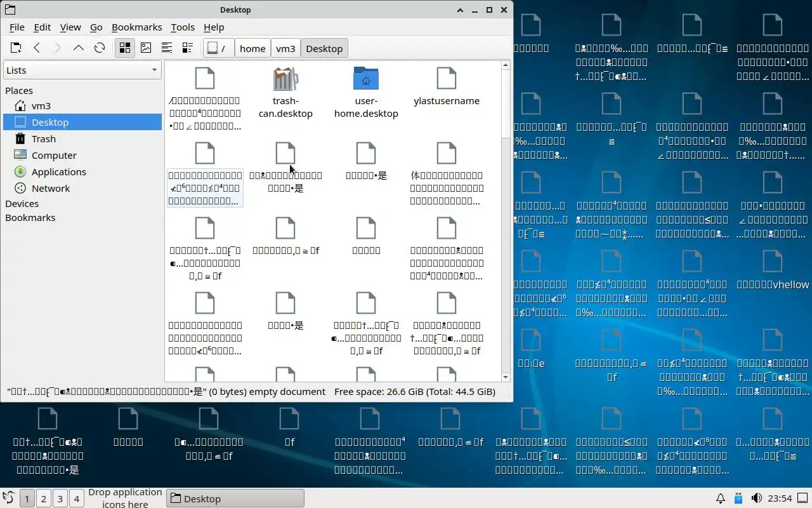Open the Go menu
The width and height of the screenshot is (812, 508).
click(x=96, y=27)
